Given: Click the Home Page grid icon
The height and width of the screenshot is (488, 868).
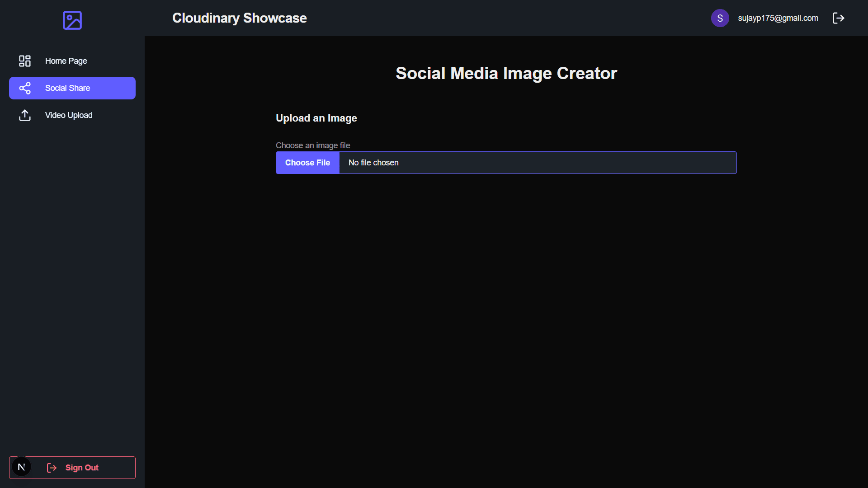Looking at the screenshot, I should 25,61.
